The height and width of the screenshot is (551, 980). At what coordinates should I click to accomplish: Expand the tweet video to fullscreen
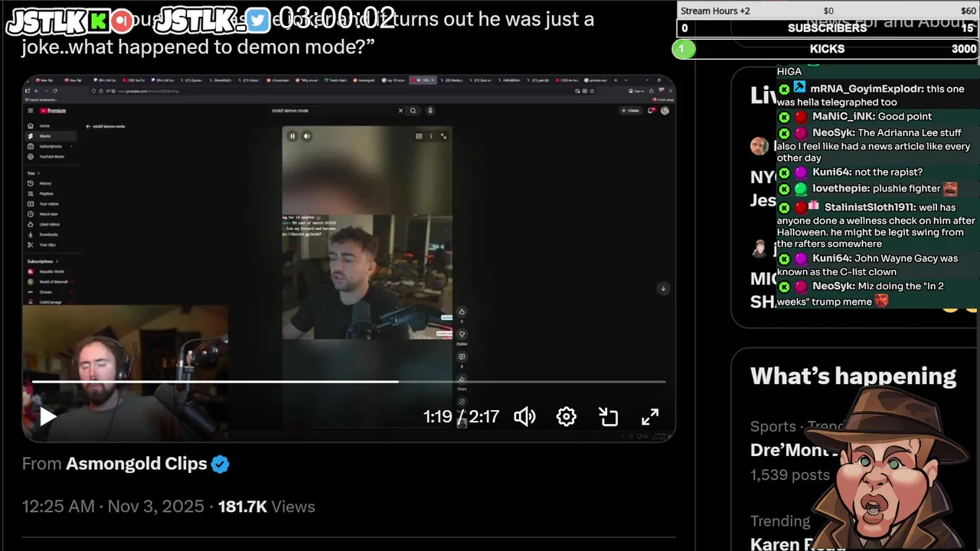(x=650, y=416)
